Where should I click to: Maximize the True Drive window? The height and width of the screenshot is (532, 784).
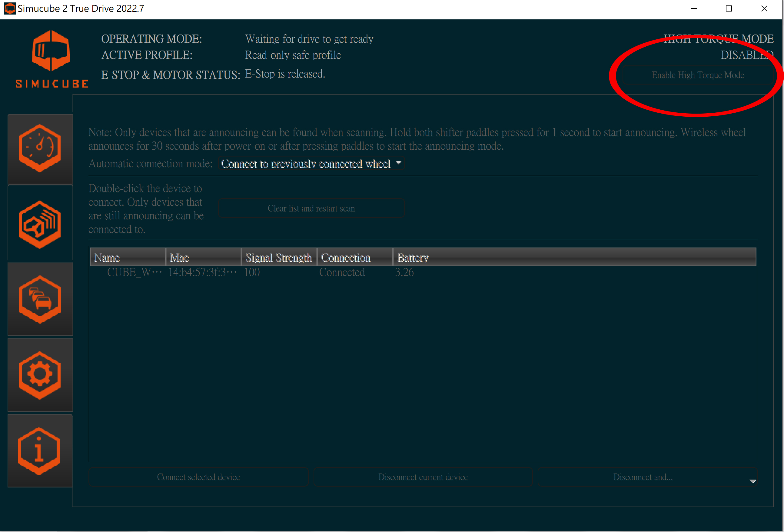[x=729, y=9]
